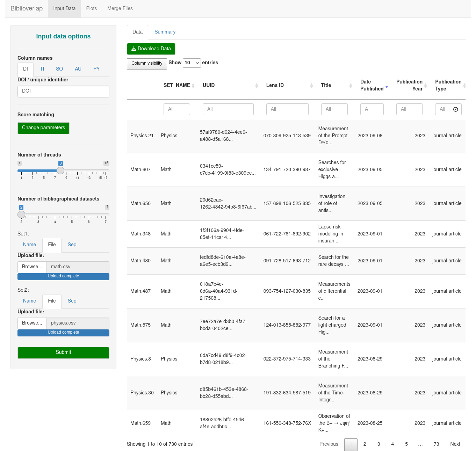
Task: Click the DOI unique identifier input field
Action: [x=63, y=91]
